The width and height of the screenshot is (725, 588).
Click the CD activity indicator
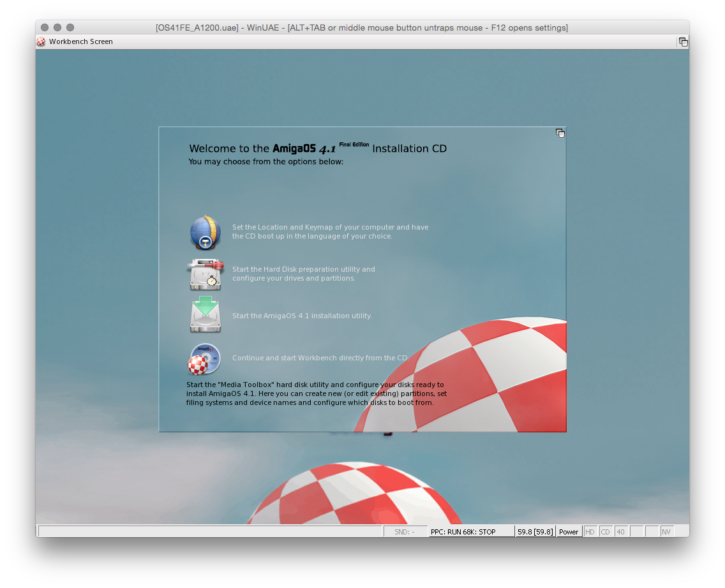(x=605, y=532)
